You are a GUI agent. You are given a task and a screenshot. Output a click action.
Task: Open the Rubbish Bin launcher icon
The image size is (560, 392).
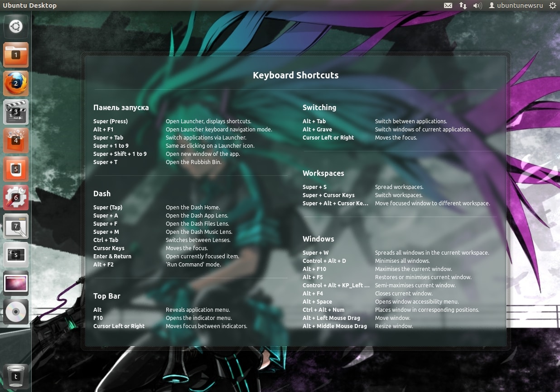click(x=16, y=376)
